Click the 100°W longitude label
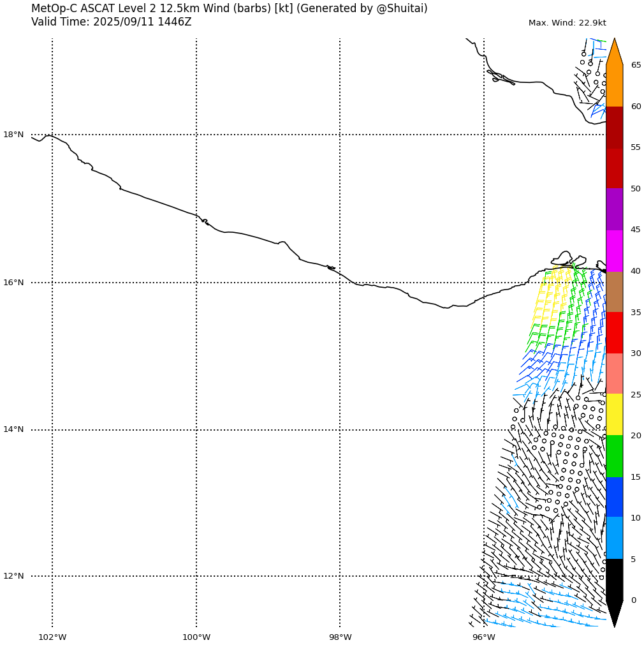Screen dimensions: 644x645 click(196, 637)
